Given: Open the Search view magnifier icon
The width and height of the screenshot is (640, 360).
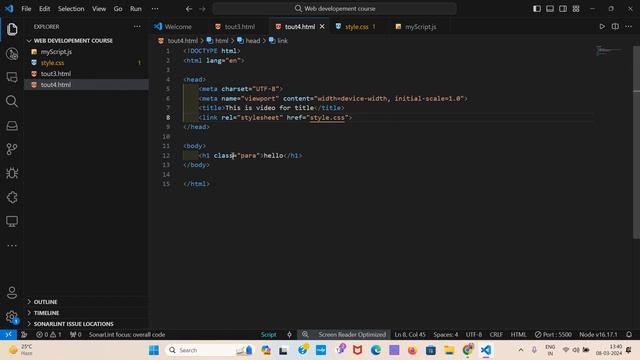Looking at the screenshot, I should pos(12,101).
